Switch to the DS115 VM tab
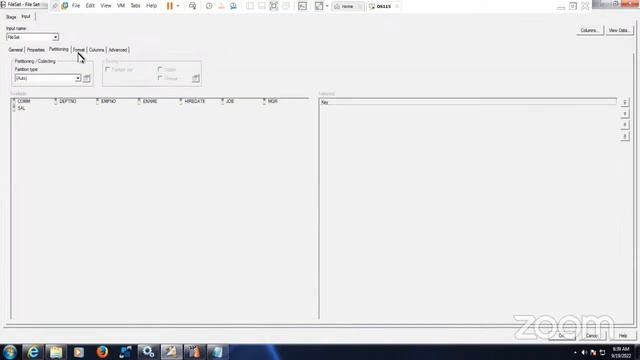 (x=383, y=6)
